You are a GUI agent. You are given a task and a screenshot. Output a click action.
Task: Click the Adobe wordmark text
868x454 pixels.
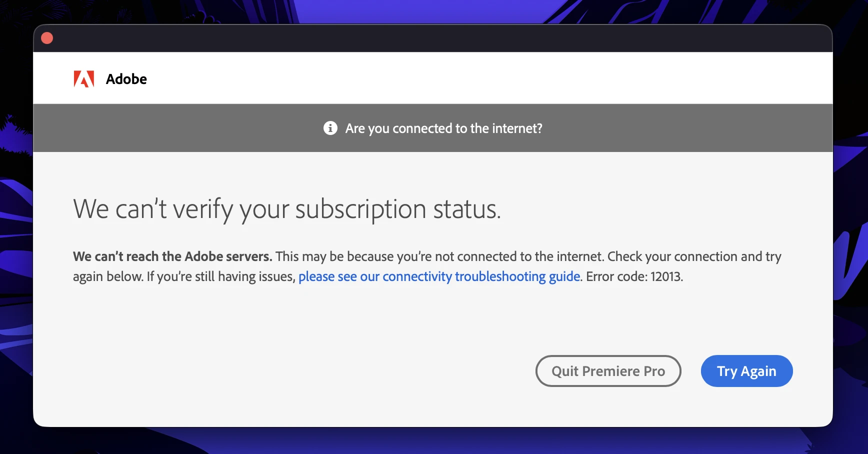tap(126, 79)
